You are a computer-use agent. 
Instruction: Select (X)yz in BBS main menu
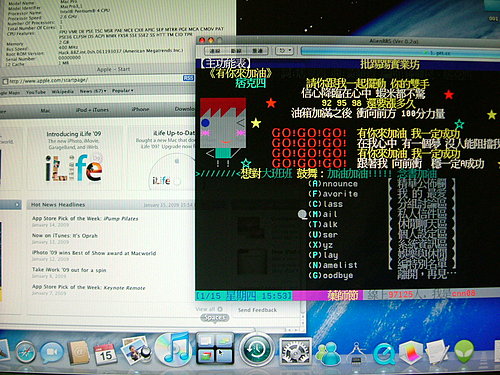click(x=320, y=245)
